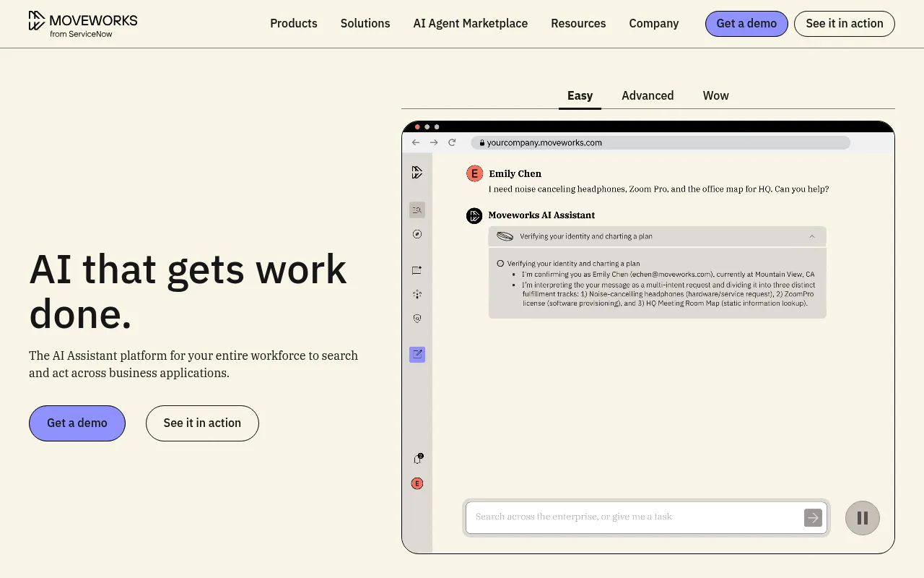Image resolution: width=924 pixels, height=578 pixels.
Task: Click the browser reload icon in demo
Action: click(452, 142)
